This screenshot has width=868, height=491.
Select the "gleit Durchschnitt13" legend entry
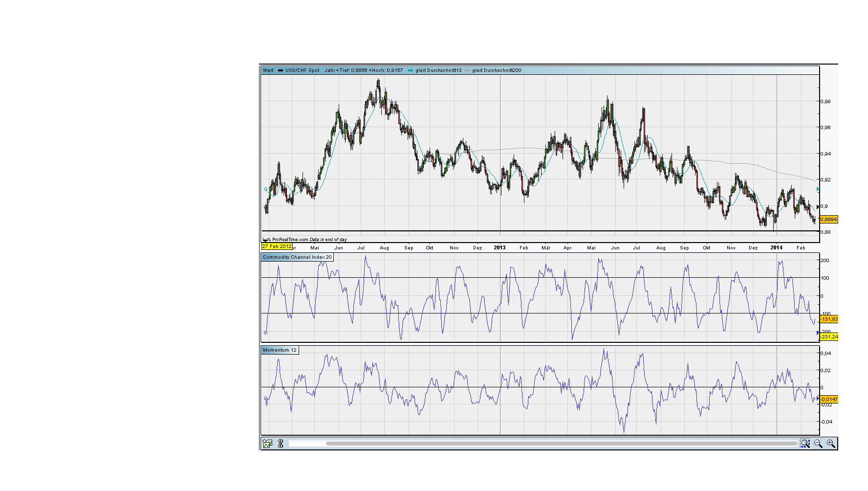[x=438, y=70]
